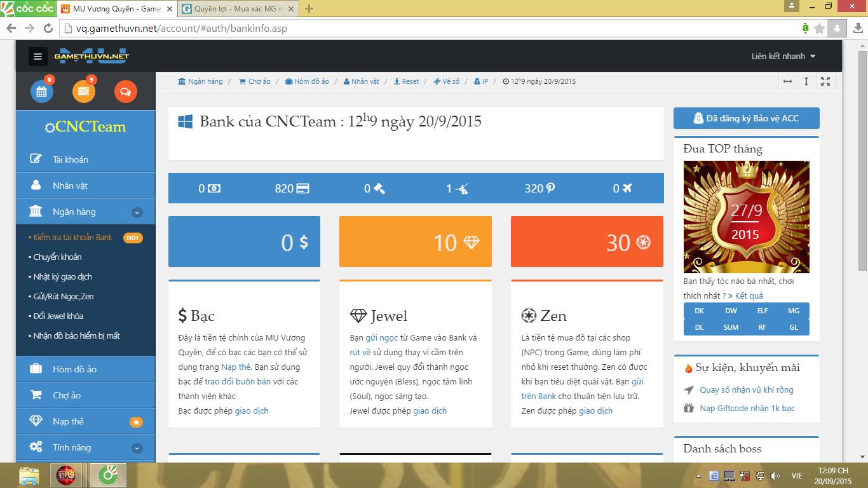Click the plane stat showing 0
The height and width of the screenshot is (488, 868).
(623, 188)
